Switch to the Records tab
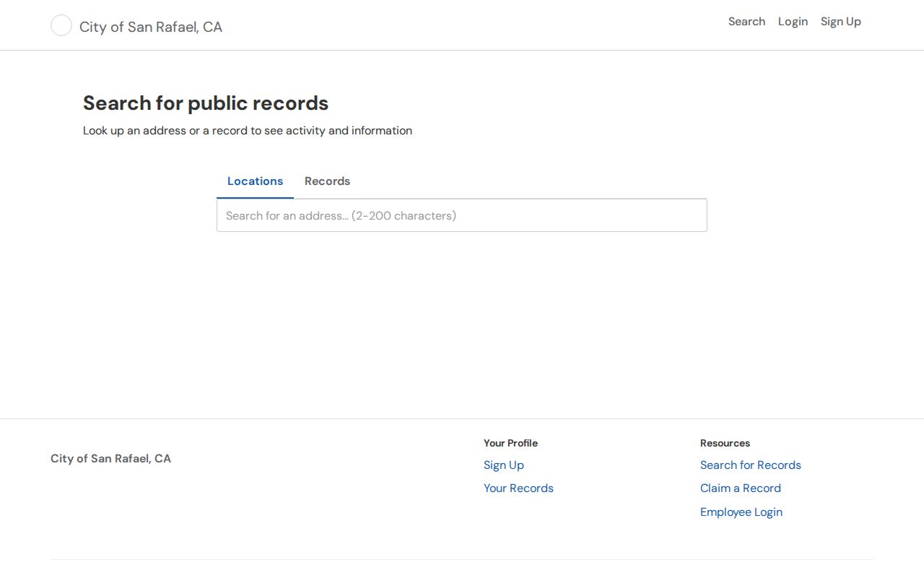924x578 pixels. [x=327, y=181]
